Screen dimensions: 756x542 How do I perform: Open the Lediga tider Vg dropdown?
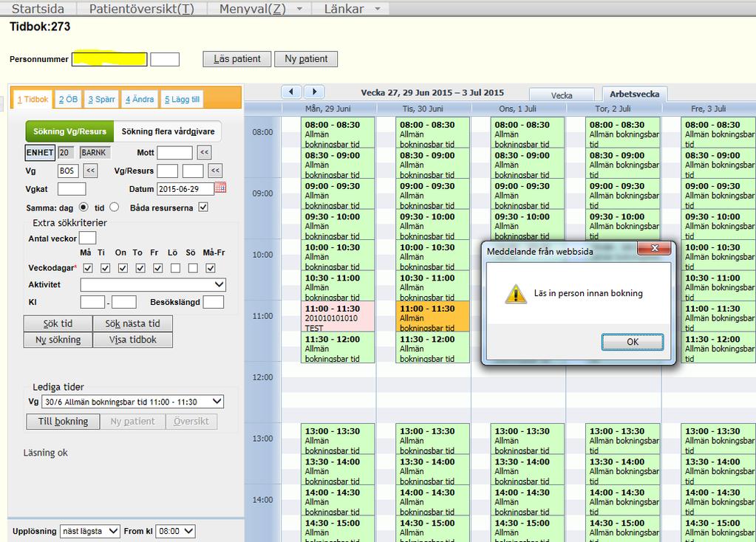pos(132,402)
